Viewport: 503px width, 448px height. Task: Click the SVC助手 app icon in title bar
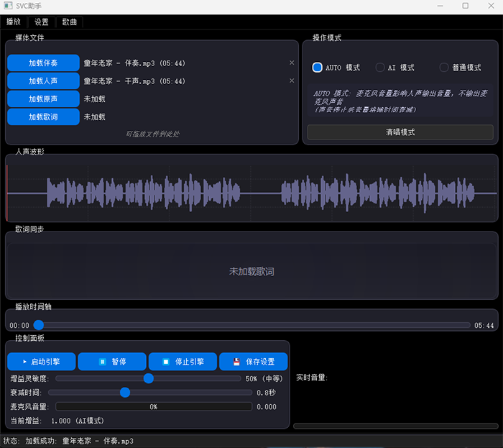coord(8,6)
